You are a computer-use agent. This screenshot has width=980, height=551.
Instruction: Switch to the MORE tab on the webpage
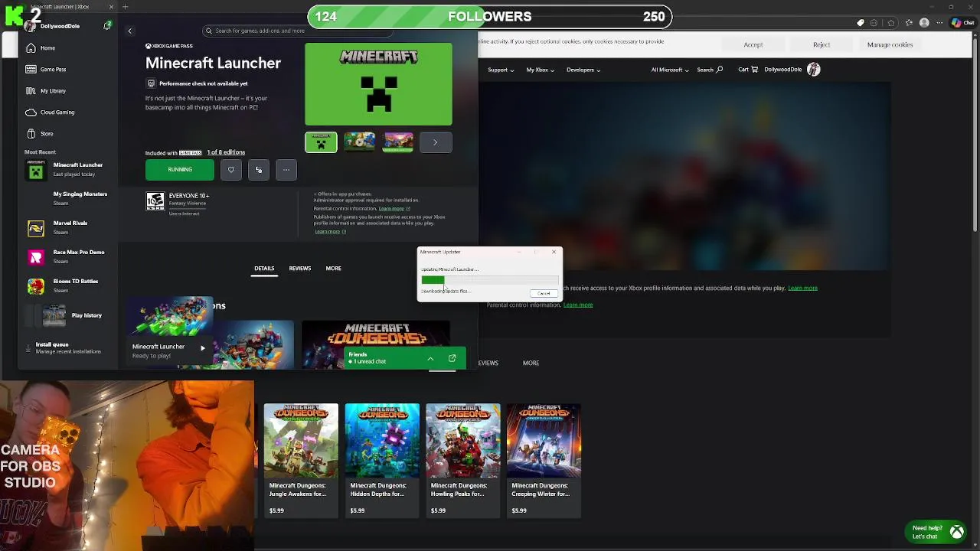pyautogui.click(x=531, y=363)
